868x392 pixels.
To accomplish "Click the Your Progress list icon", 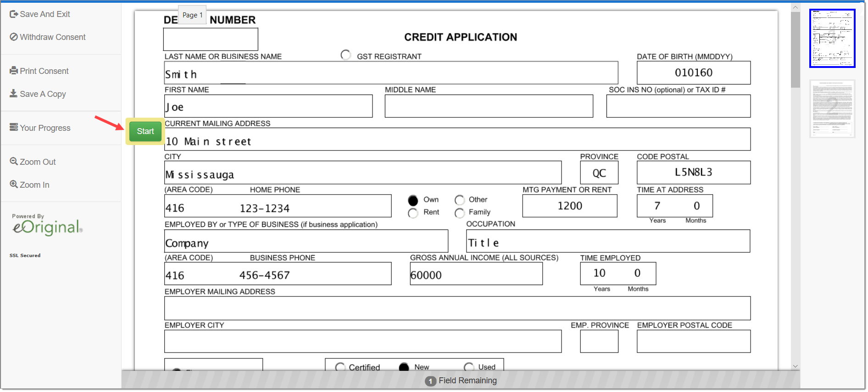I will (x=14, y=128).
